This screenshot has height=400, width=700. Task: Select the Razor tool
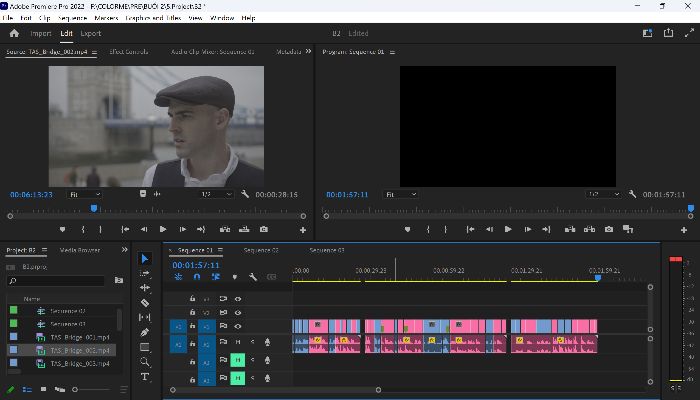(145, 303)
